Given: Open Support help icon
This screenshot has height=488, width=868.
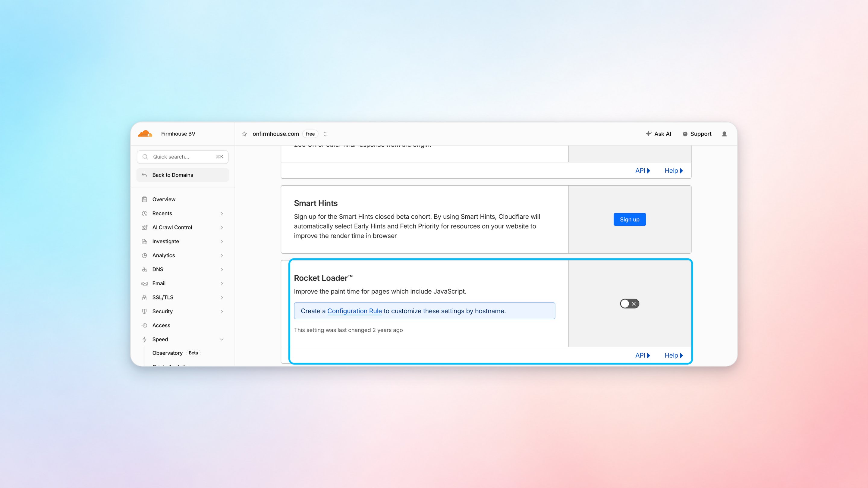Looking at the screenshot, I should pyautogui.click(x=685, y=134).
